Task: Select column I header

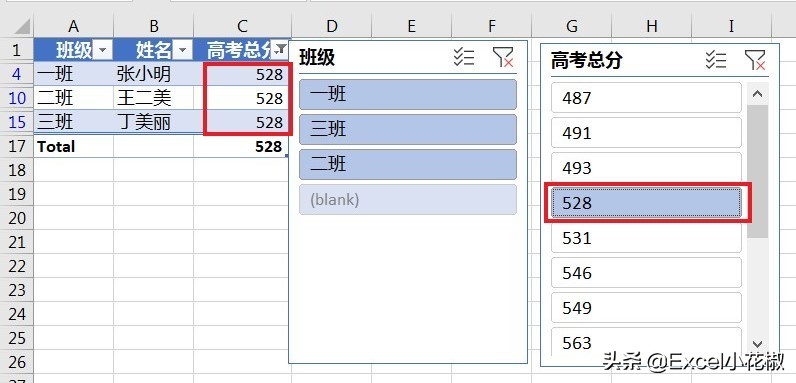Action: 732,26
